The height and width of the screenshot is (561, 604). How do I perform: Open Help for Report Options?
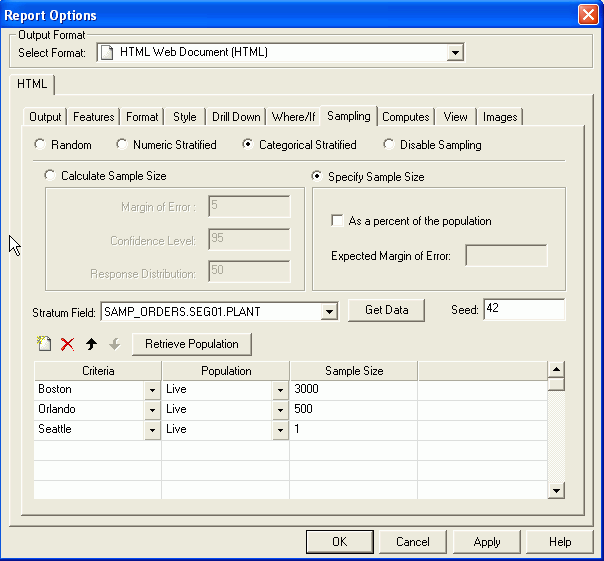point(560,541)
